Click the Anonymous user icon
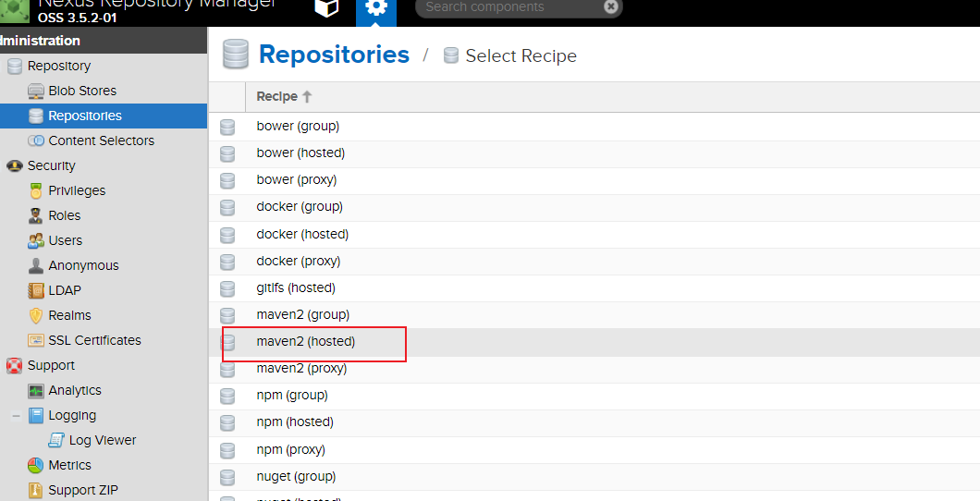The image size is (980, 501). 36,265
